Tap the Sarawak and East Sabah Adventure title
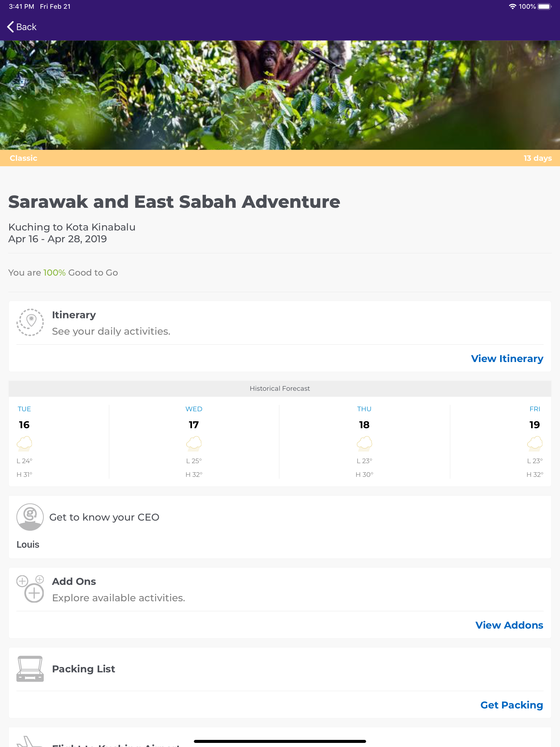This screenshot has width=560, height=747. coord(174,202)
